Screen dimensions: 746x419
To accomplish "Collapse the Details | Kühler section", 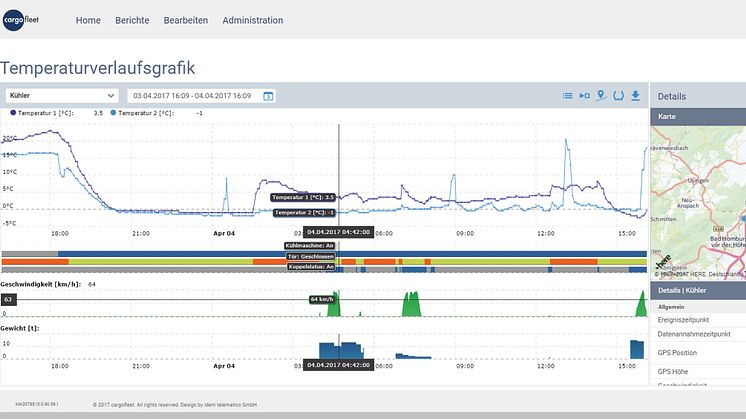I will [698, 289].
